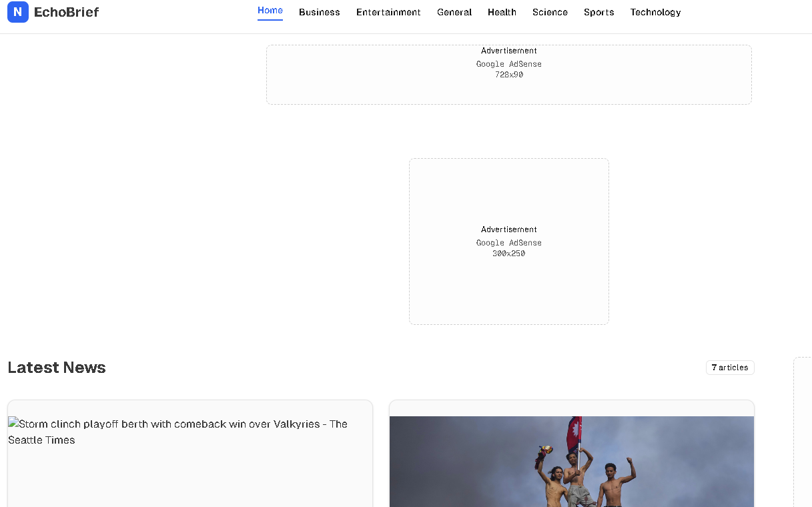Image resolution: width=812 pixels, height=507 pixels.
Task: Open the Sports category
Action: pyautogui.click(x=598, y=12)
